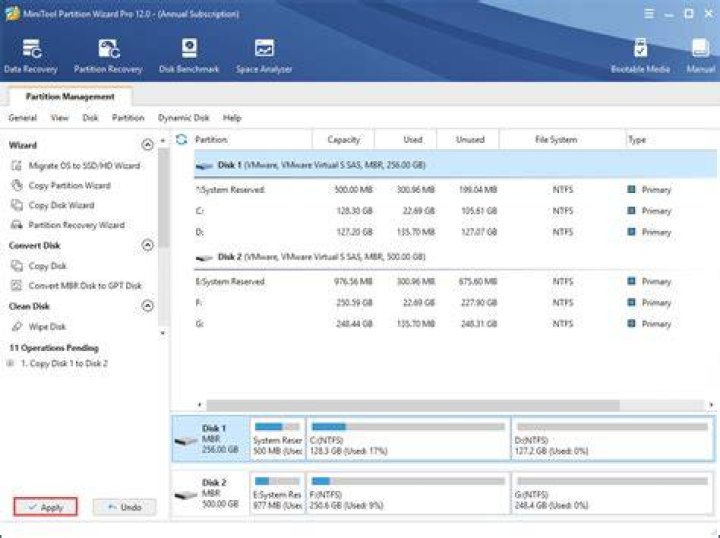Viewport: 720px width, 538px height.
Task: Open Partition Recovery Wizard in sidebar
Action: (68, 225)
